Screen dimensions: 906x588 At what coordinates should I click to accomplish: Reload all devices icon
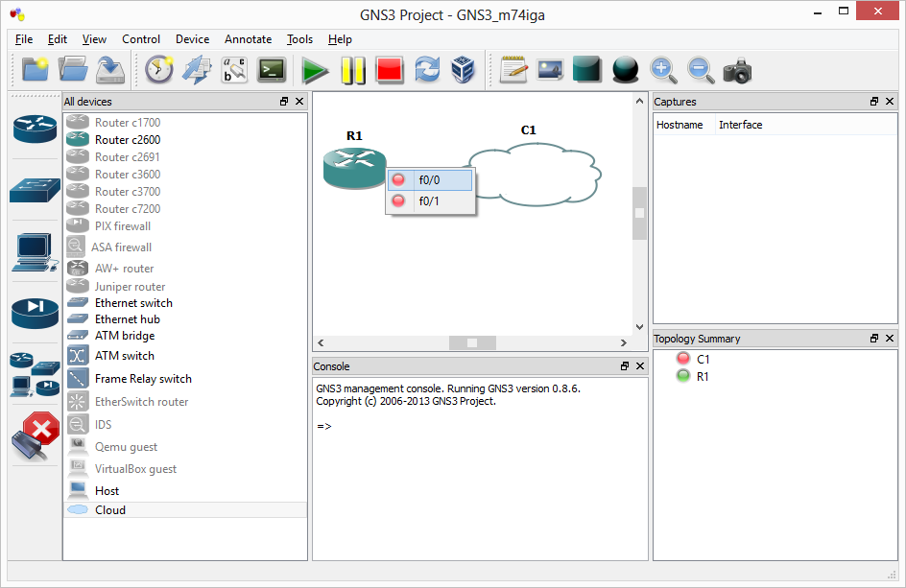(427, 70)
